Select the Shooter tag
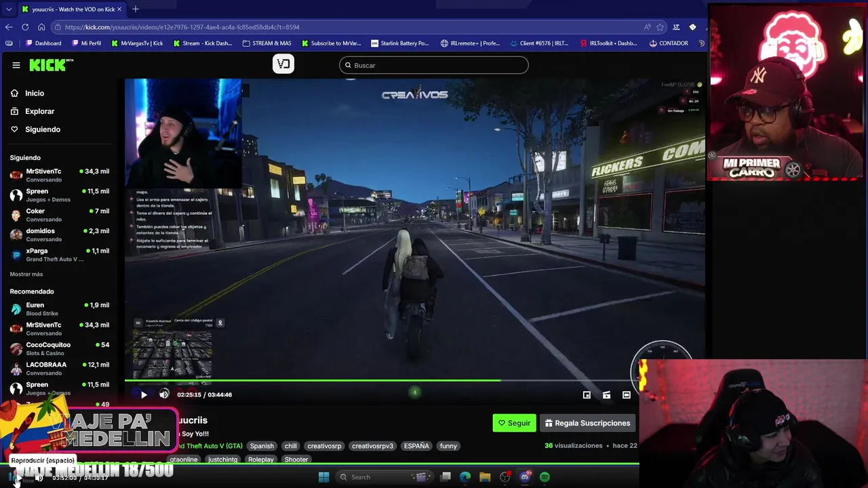868x488 pixels. tap(296, 460)
